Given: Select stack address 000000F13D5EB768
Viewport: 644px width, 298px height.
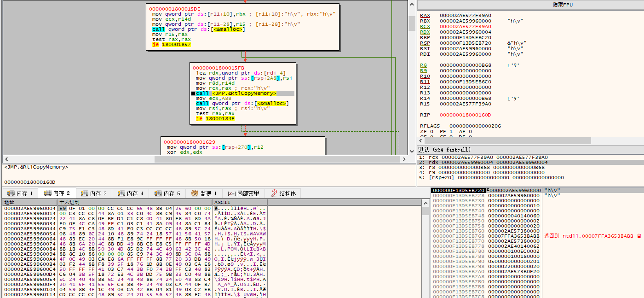Looking at the screenshot, I should coord(458,236).
